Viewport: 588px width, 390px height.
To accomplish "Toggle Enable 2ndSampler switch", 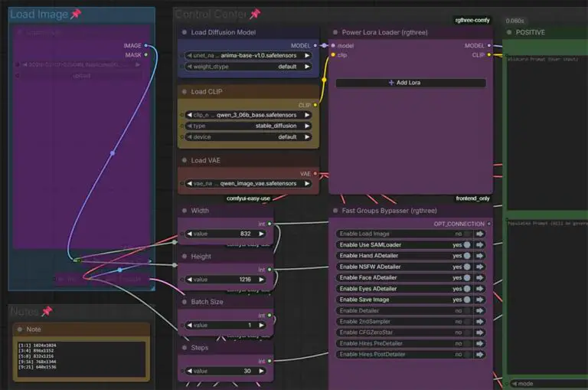I will coord(467,322).
